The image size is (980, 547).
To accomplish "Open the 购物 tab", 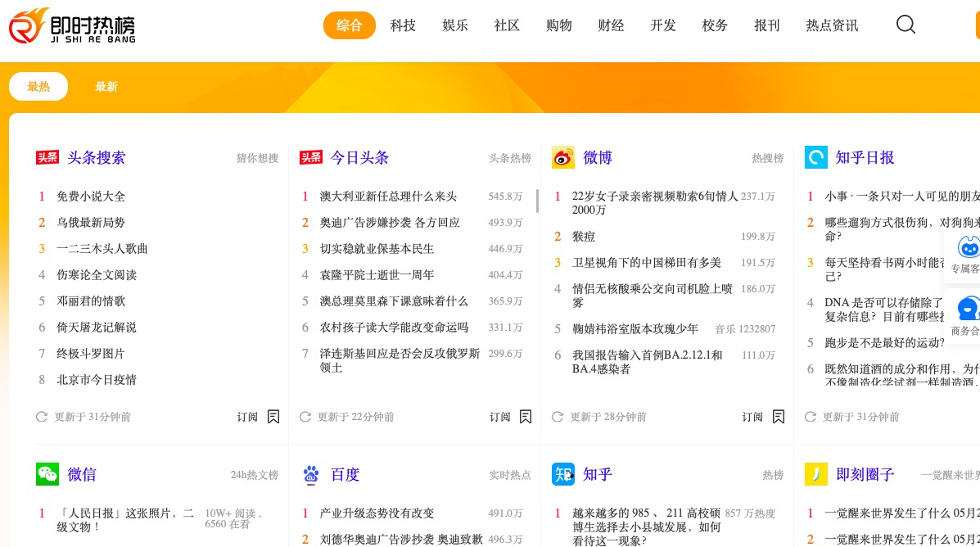I will click(x=558, y=25).
